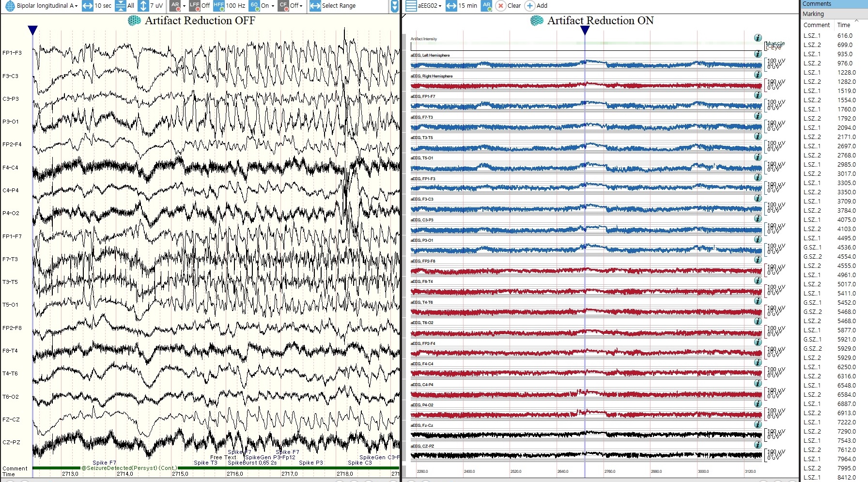
Task: Toggle the LFF low frequency filter
Action: pyautogui.click(x=195, y=6)
